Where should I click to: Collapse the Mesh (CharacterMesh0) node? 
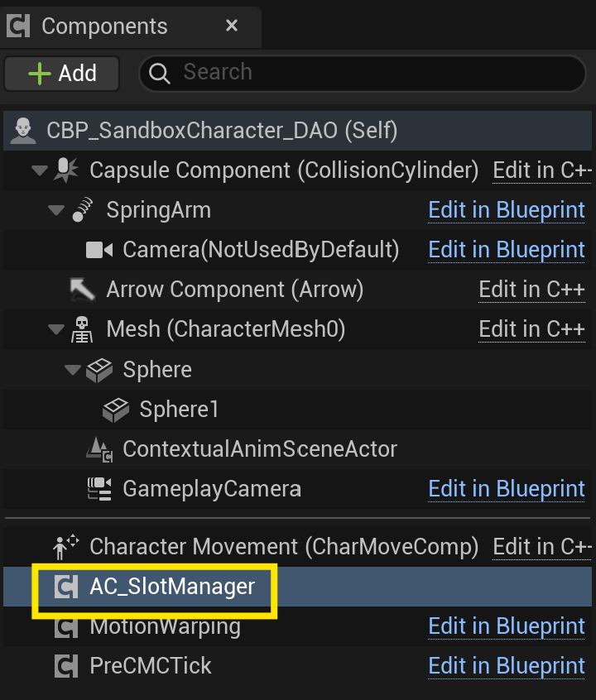(55, 330)
